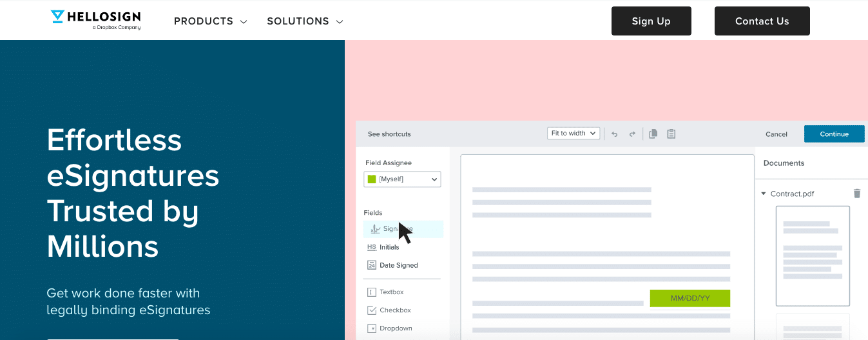Select the Checkbox field icon
This screenshot has width=868, height=340.
coord(372,310)
